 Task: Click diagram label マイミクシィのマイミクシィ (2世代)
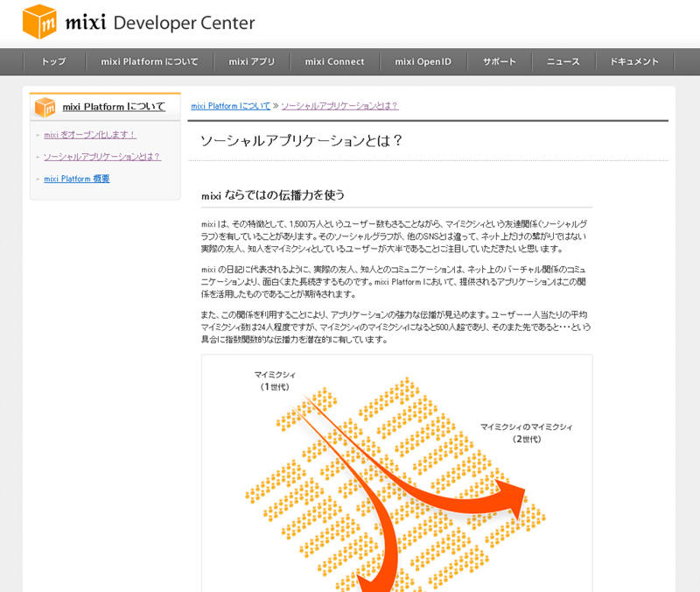[527, 433]
